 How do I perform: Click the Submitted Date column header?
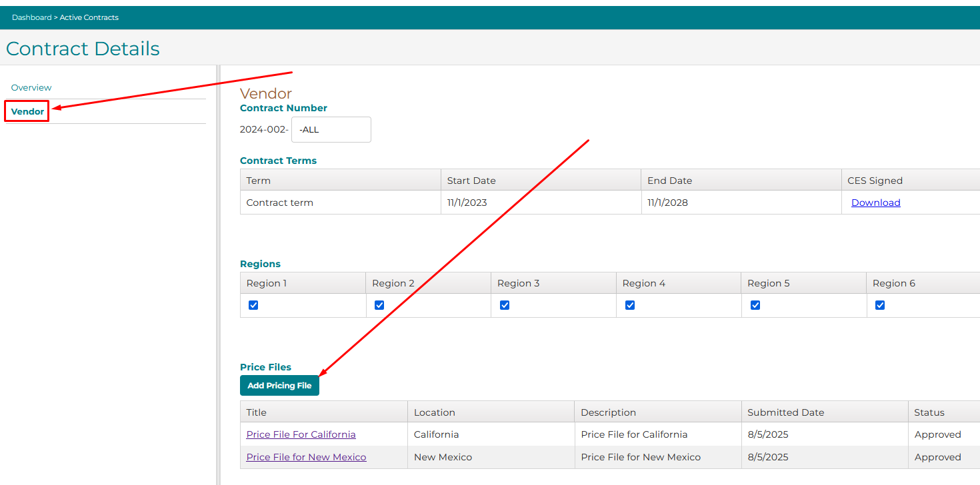[x=785, y=412]
